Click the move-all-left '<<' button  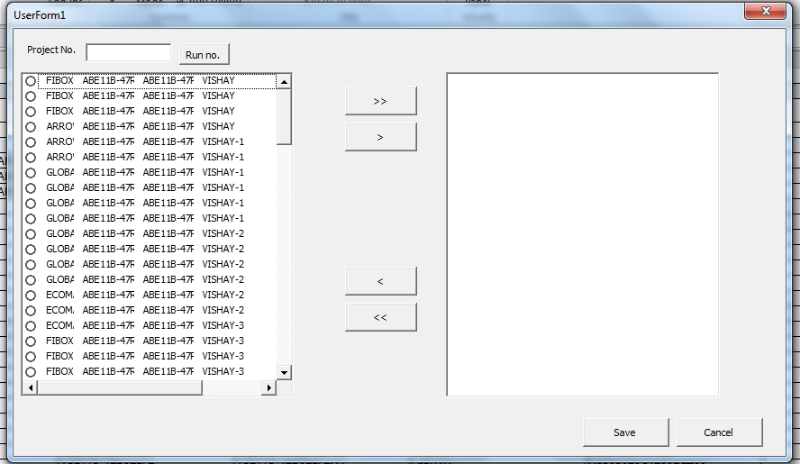pos(380,317)
